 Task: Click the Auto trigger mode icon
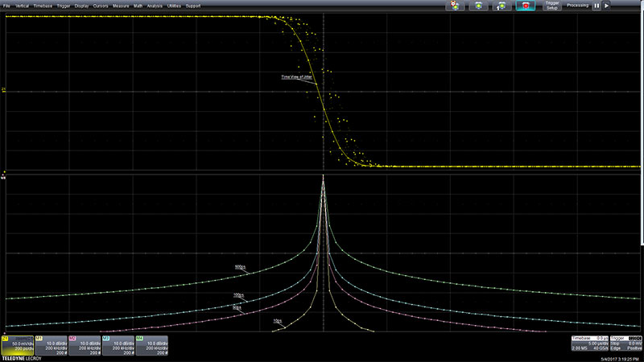click(457, 6)
